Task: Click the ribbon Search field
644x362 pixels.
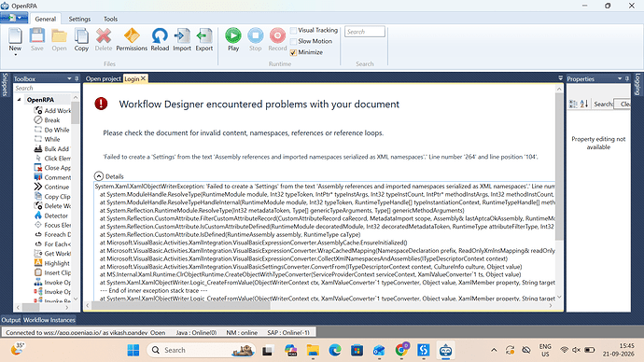Action: [365, 32]
